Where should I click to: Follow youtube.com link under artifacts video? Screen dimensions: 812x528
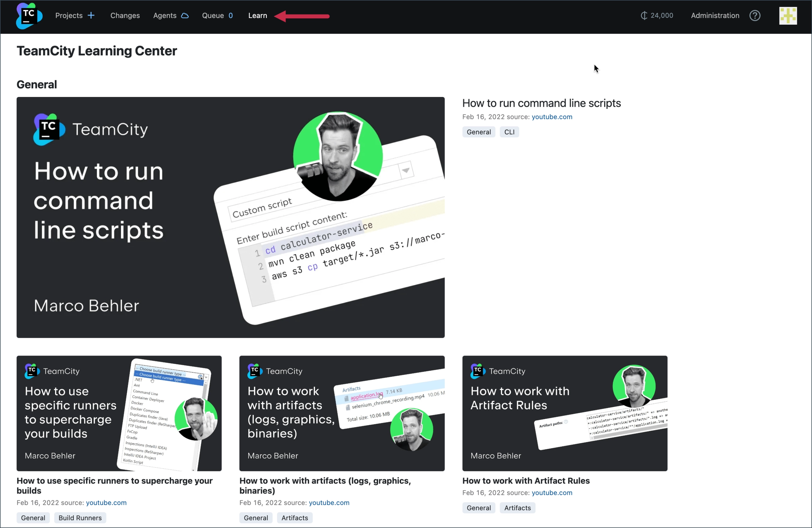tap(329, 503)
